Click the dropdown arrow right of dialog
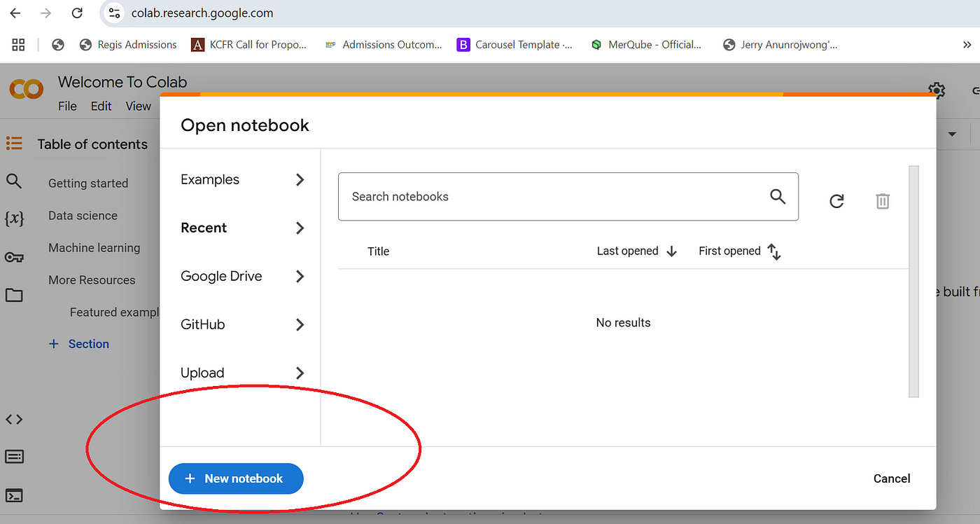Image resolution: width=980 pixels, height=524 pixels. click(x=952, y=134)
